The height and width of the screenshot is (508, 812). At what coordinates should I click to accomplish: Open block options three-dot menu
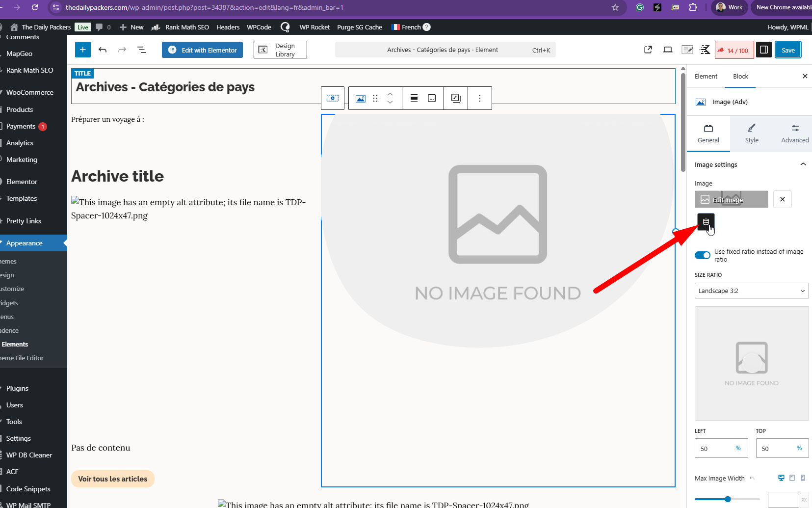479,98
